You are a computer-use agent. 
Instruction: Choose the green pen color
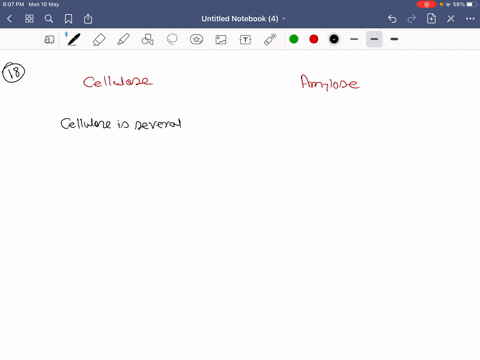tap(294, 39)
